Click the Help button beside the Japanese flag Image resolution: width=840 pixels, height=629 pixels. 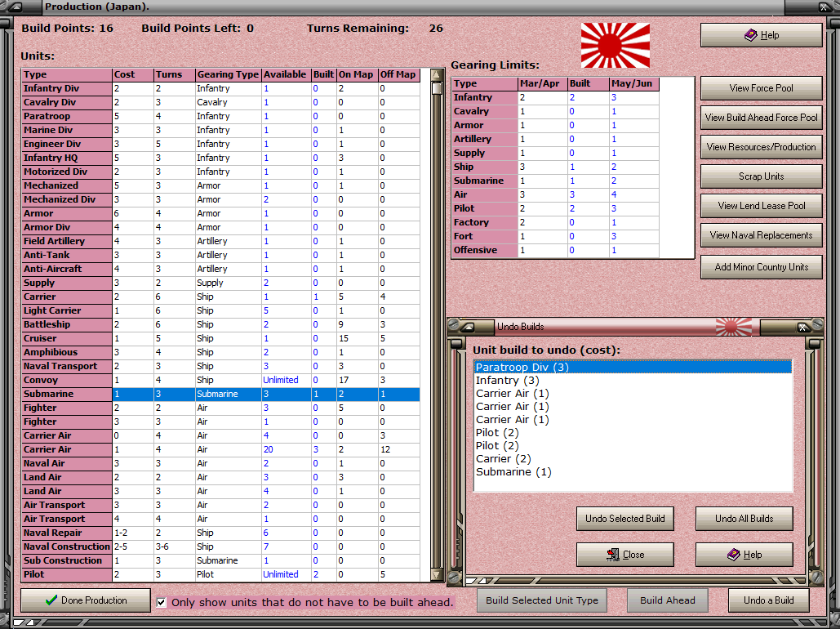pos(762,35)
